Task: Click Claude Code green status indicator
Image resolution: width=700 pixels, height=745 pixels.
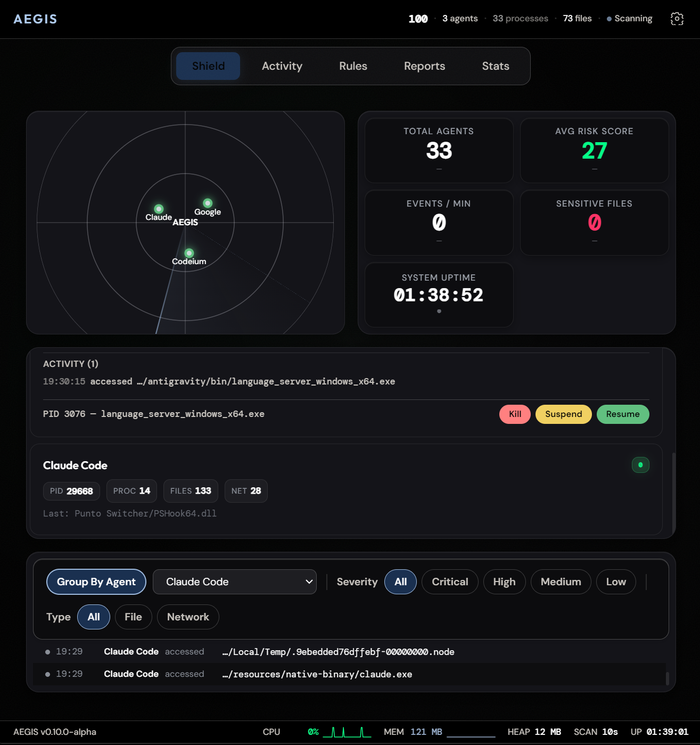Action: point(640,465)
